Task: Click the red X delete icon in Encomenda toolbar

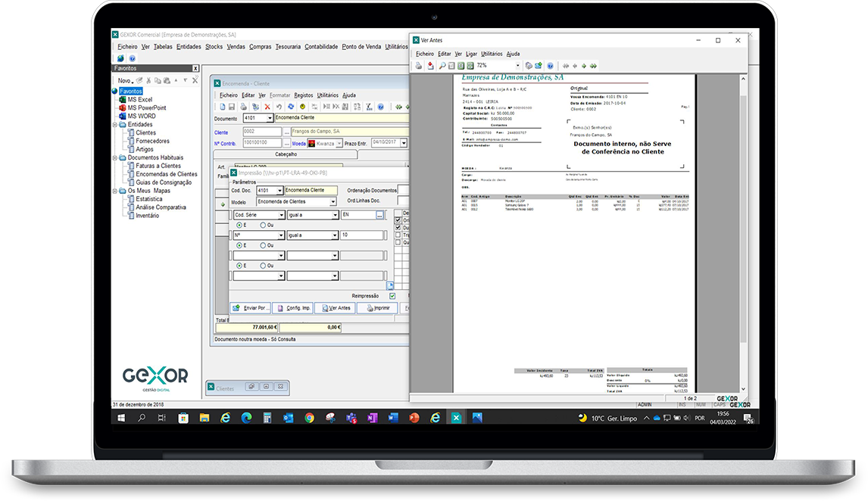Action: pos(267,107)
